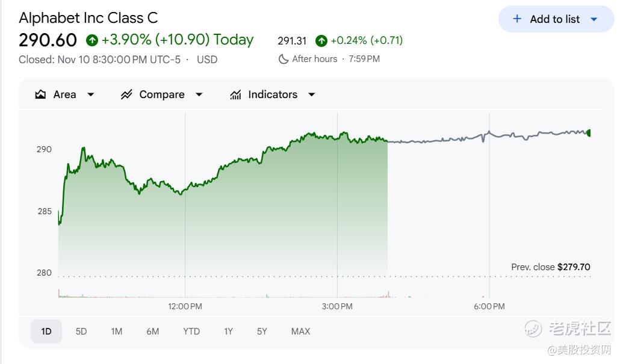Switch to the MAX range tab

pos(300,332)
